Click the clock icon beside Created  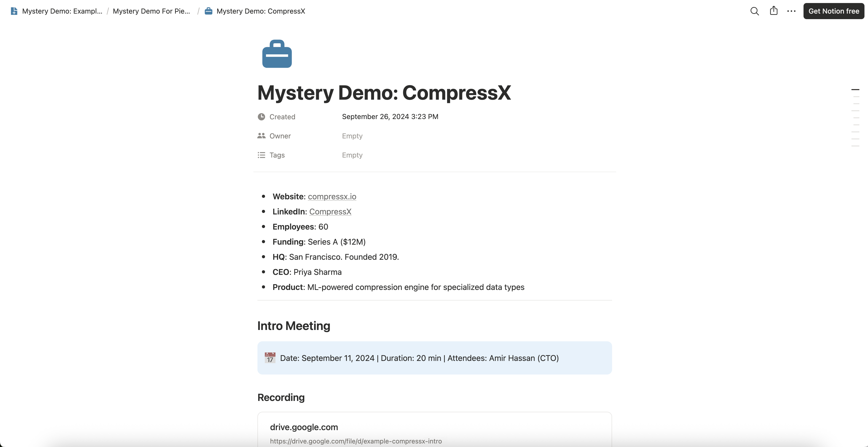[261, 117]
